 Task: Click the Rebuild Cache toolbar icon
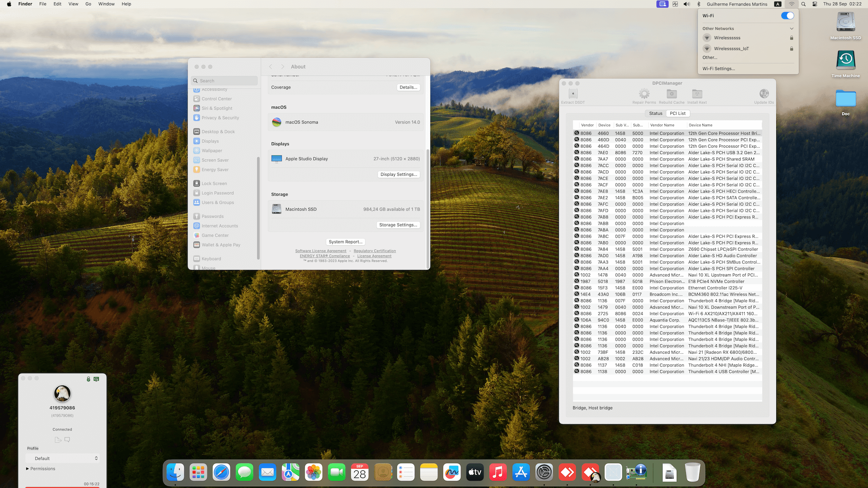(671, 94)
